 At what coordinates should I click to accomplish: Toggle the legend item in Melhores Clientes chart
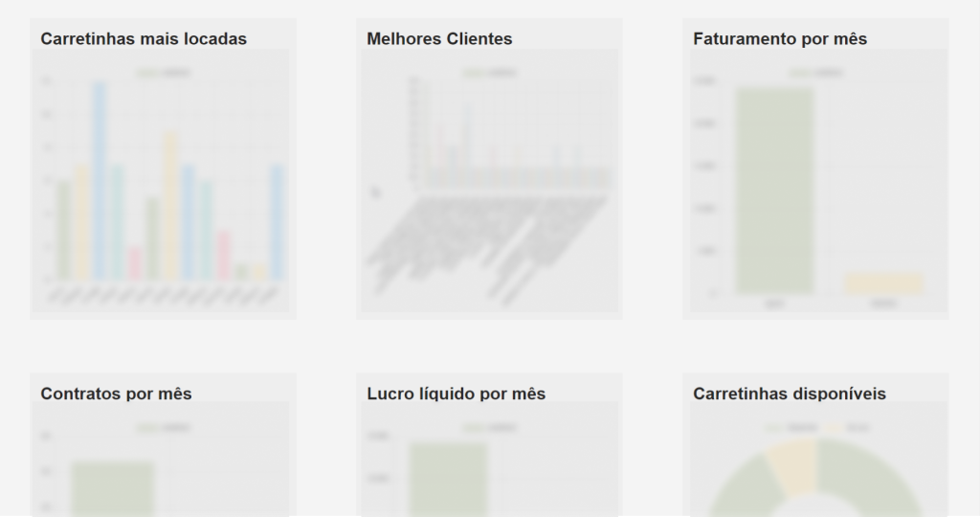489,73
